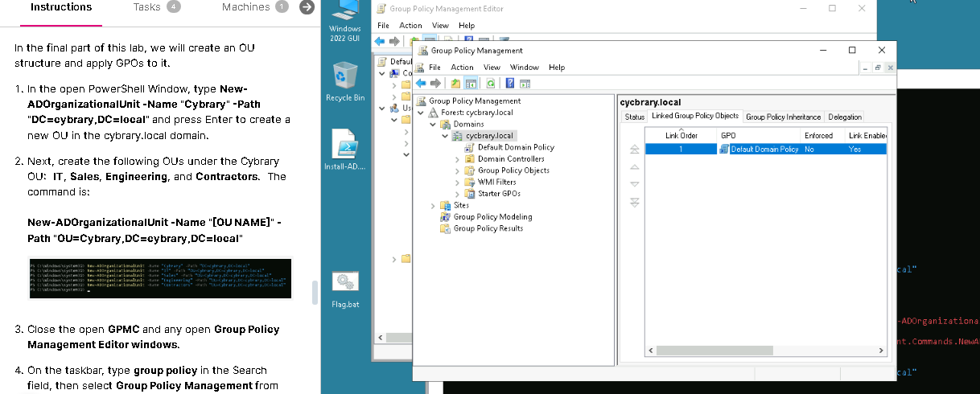Collapse the cycbrary.local domain node
The width and height of the screenshot is (980, 394).
tap(445, 136)
